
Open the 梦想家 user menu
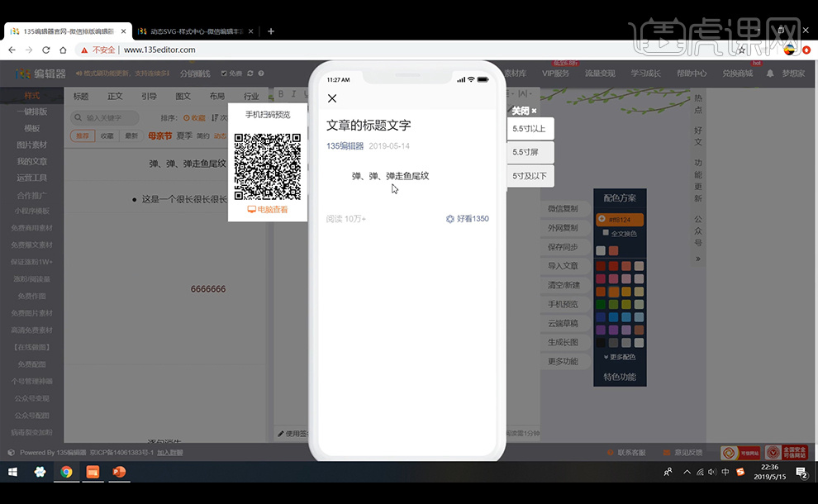[793, 74]
